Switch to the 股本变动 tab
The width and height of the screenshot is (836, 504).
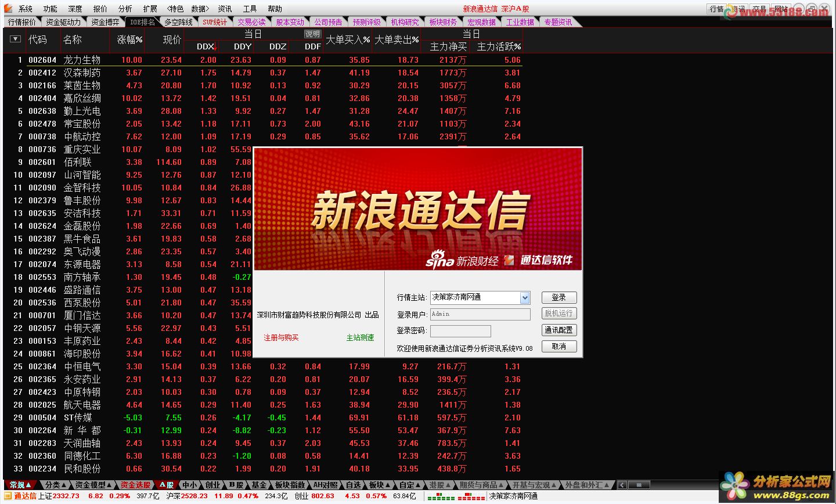pyautogui.click(x=290, y=22)
